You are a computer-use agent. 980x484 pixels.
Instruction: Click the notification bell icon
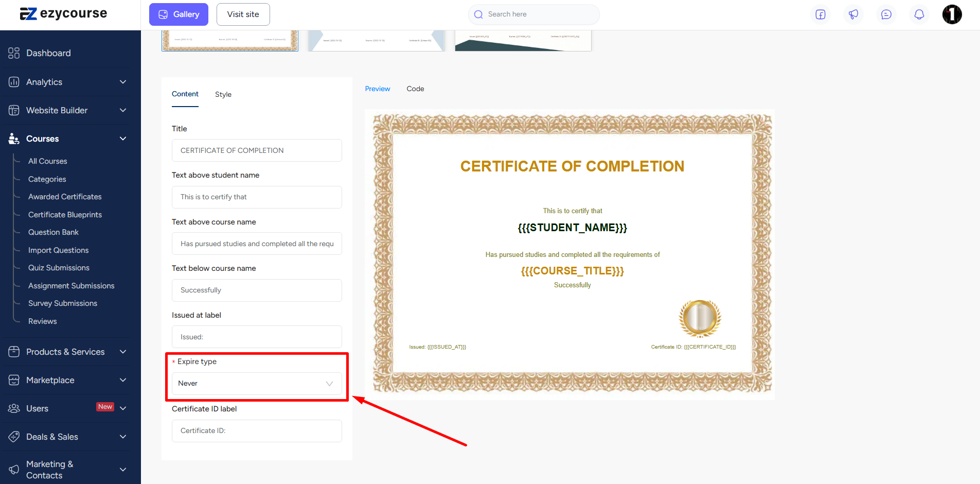point(919,14)
